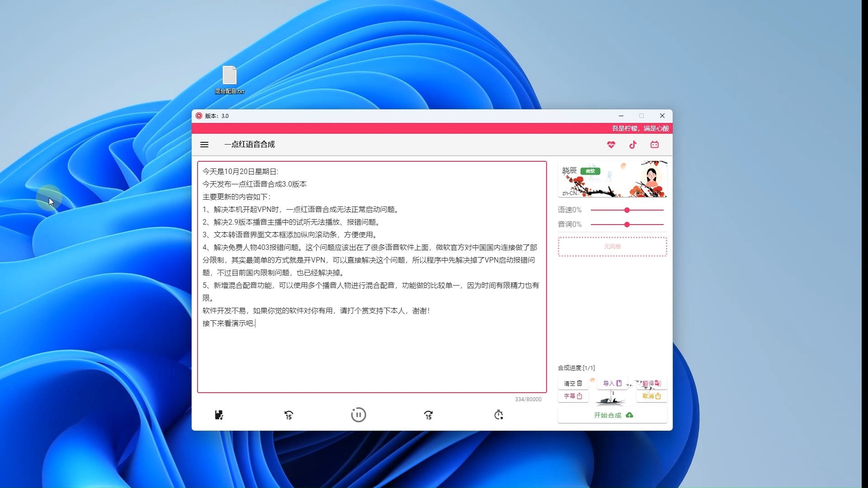Click the hamburger menu icon

pyautogui.click(x=204, y=144)
